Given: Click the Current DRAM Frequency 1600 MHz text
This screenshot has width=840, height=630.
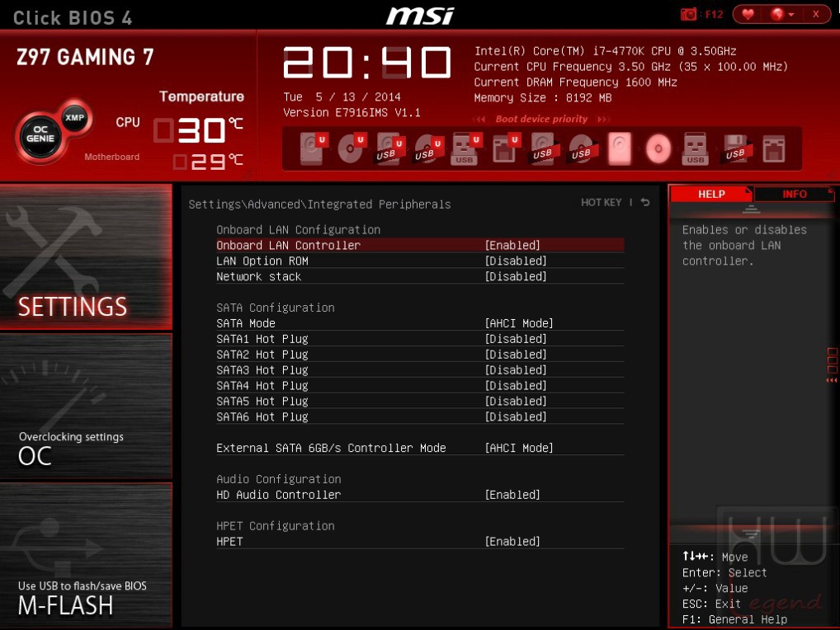Looking at the screenshot, I should (x=575, y=82).
